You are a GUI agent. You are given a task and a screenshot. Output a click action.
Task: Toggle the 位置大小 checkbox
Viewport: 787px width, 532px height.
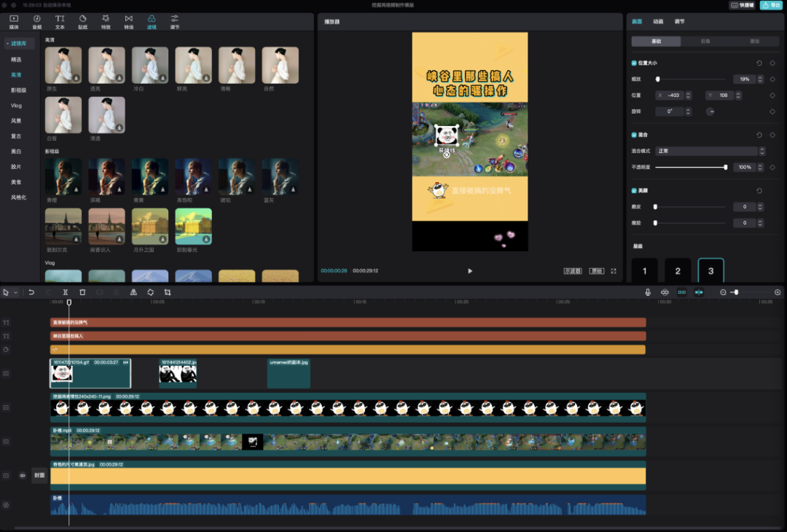(634, 63)
